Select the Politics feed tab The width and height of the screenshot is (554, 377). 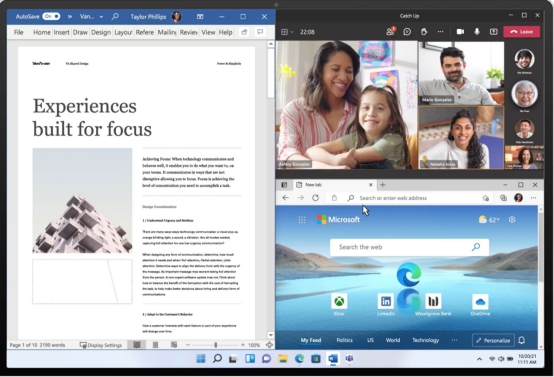point(344,340)
